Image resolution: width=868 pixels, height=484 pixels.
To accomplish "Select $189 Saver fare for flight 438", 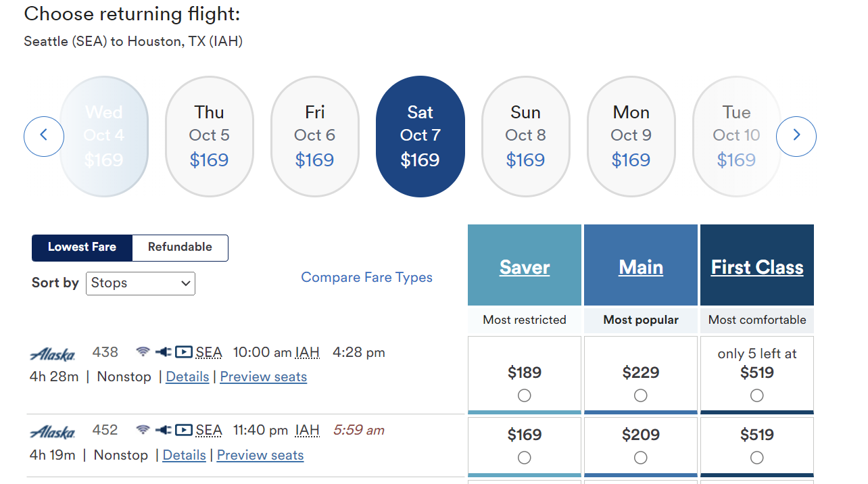I will click(525, 395).
